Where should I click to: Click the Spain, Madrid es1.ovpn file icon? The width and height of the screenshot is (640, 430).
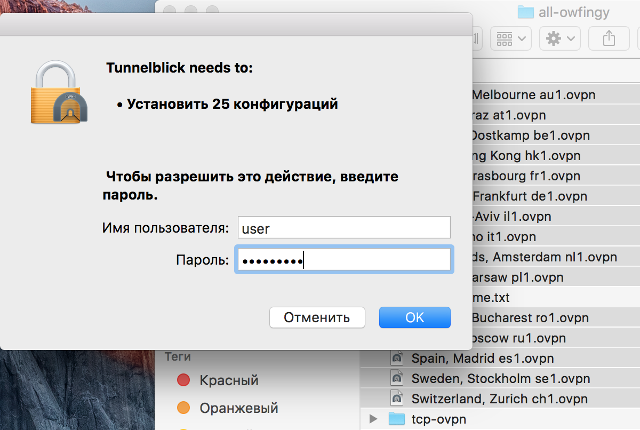pos(397,358)
